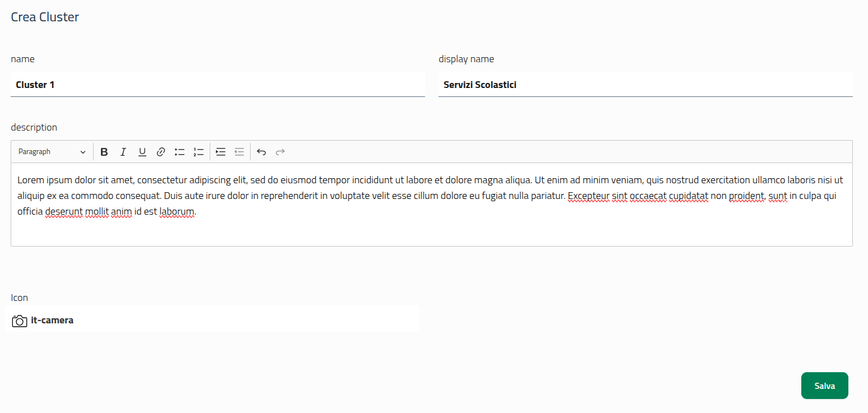
Task: Click the description field label
Action: click(34, 127)
